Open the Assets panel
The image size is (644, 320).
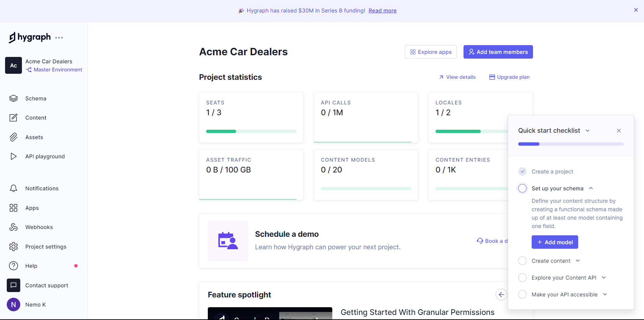(x=34, y=137)
